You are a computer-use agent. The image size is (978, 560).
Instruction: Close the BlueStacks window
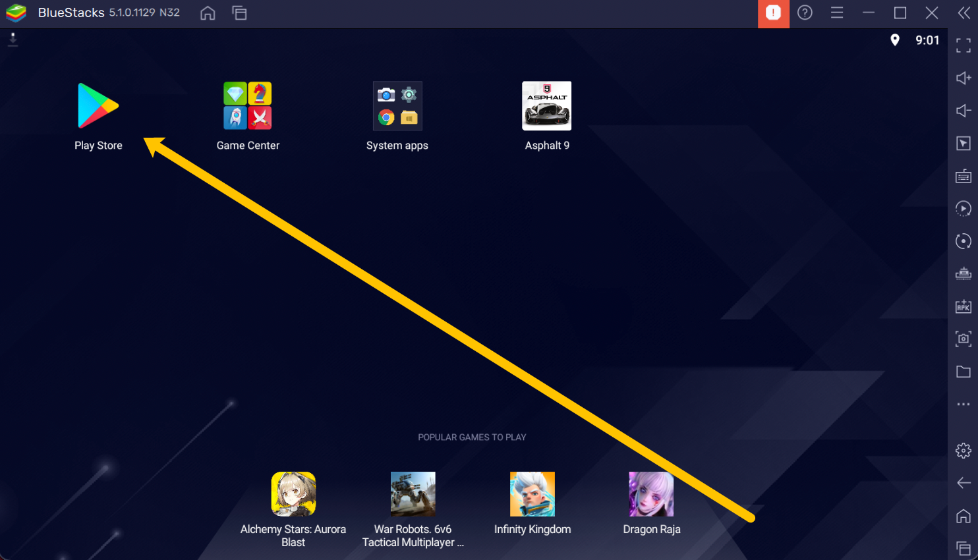[932, 13]
